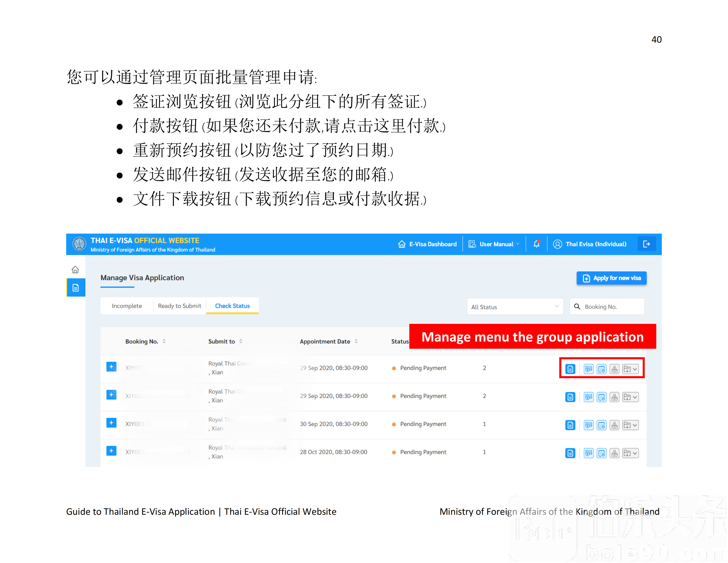The height and width of the screenshot is (563, 728).
Task: Click the User Manual book icon
Action: 472,244
